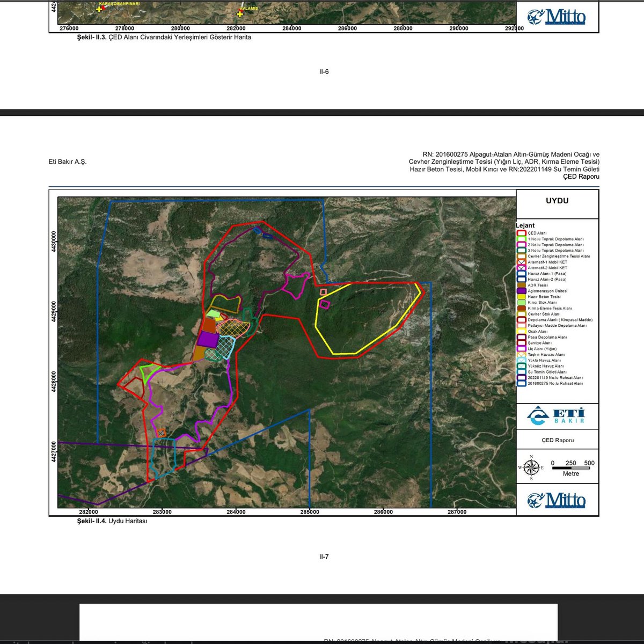
Task: Click the 'Şekil- II.3.' settlements map caption
Action: [164, 38]
